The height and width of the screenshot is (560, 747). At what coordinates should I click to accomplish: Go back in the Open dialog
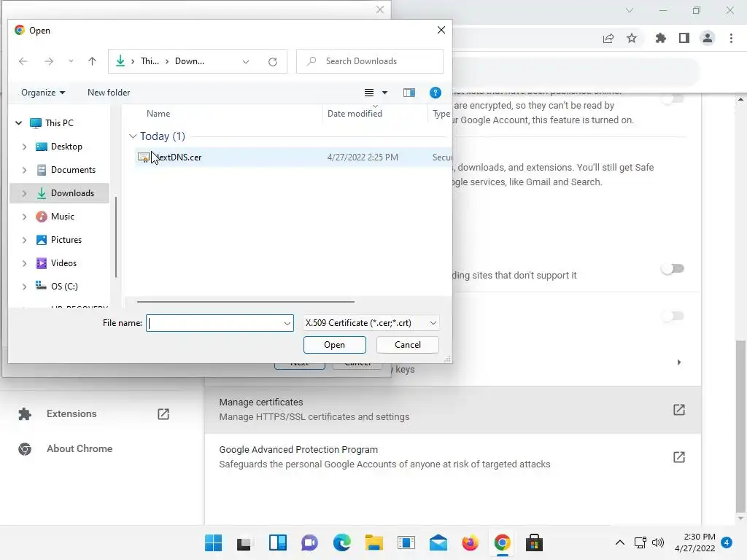click(x=23, y=61)
